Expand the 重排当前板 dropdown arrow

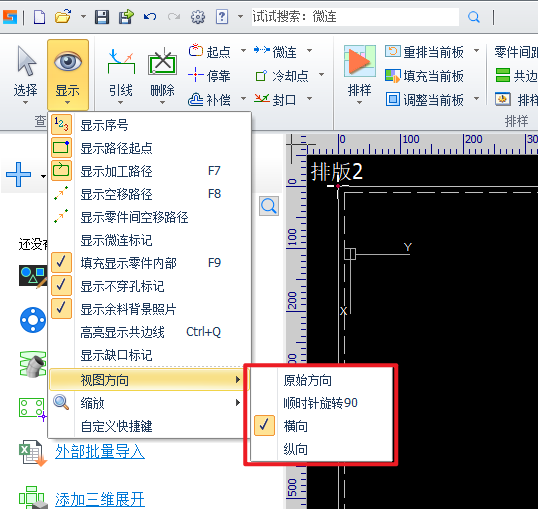click(477, 51)
